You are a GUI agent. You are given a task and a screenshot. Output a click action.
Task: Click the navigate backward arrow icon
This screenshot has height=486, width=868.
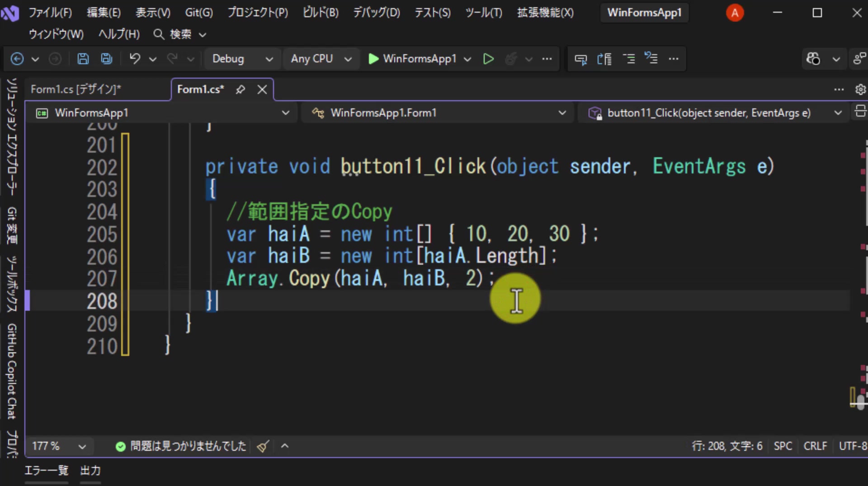[17, 59]
